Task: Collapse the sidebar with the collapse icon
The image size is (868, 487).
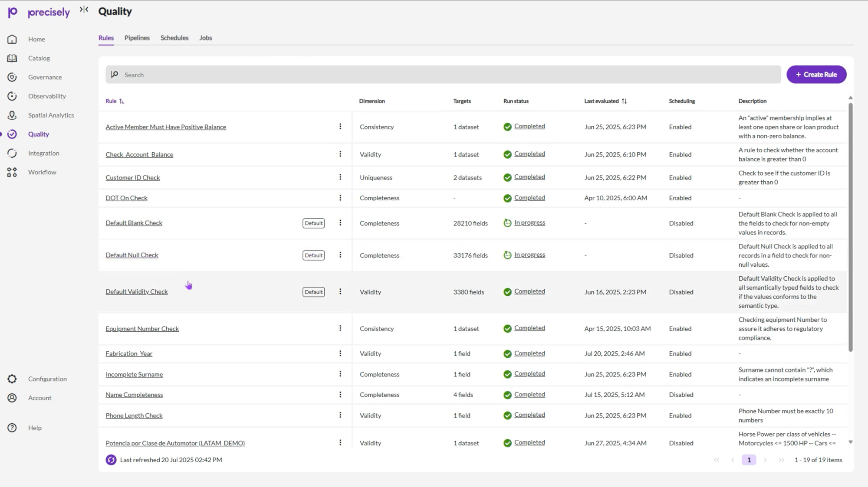Action: click(x=84, y=10)
